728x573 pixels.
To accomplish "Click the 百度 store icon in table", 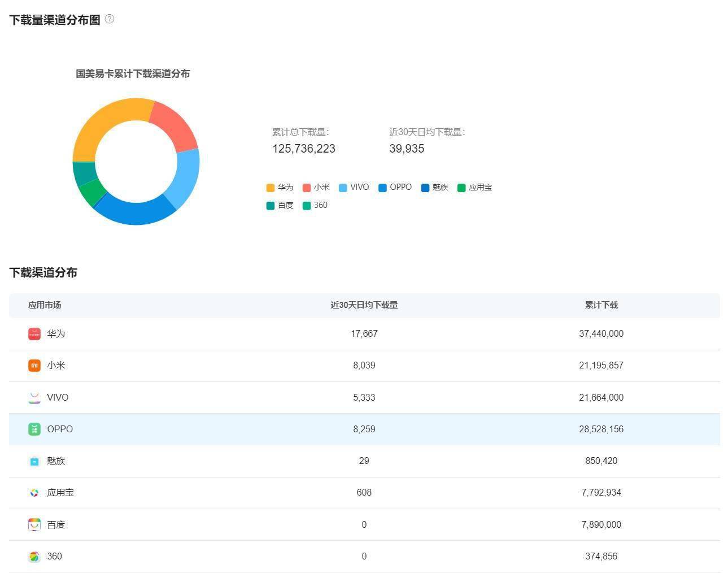I will tap(34, 524).
